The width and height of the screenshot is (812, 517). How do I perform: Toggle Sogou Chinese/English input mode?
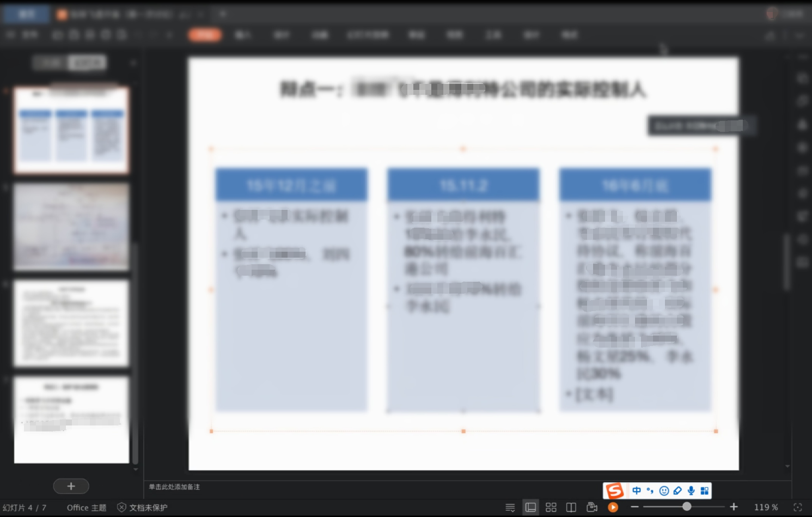click(x=636, y=491)
